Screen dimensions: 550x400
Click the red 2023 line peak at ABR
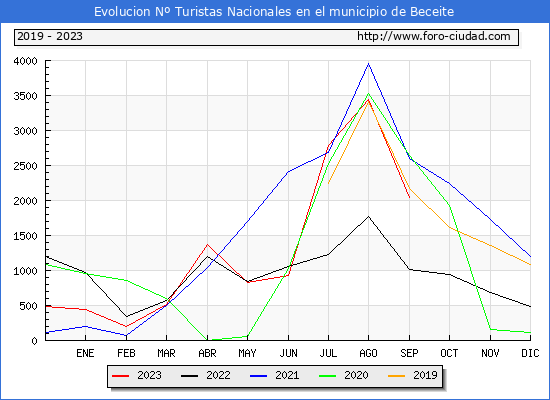(207, 244)
